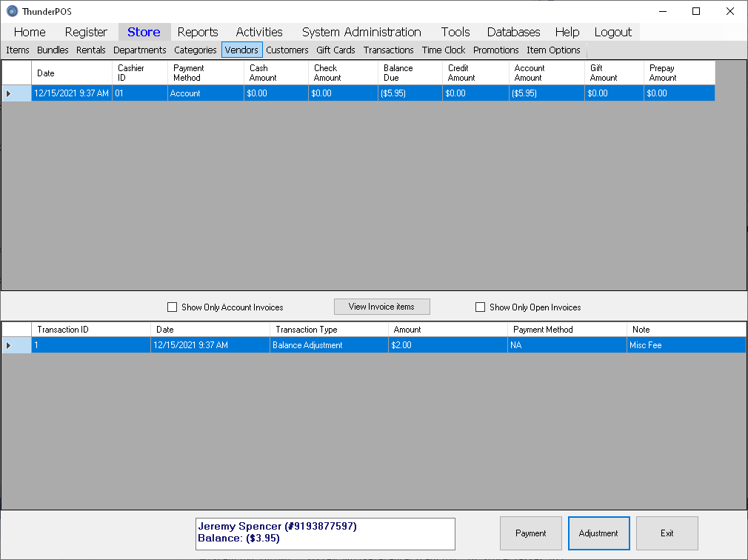Switch to the Customers section
The image size is (748, 560).
287,50
